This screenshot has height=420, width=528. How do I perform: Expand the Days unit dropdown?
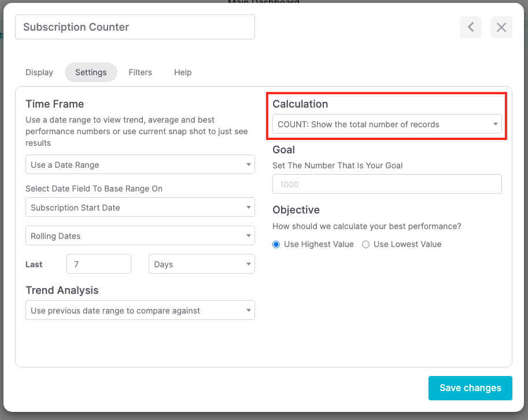point(201,264)
